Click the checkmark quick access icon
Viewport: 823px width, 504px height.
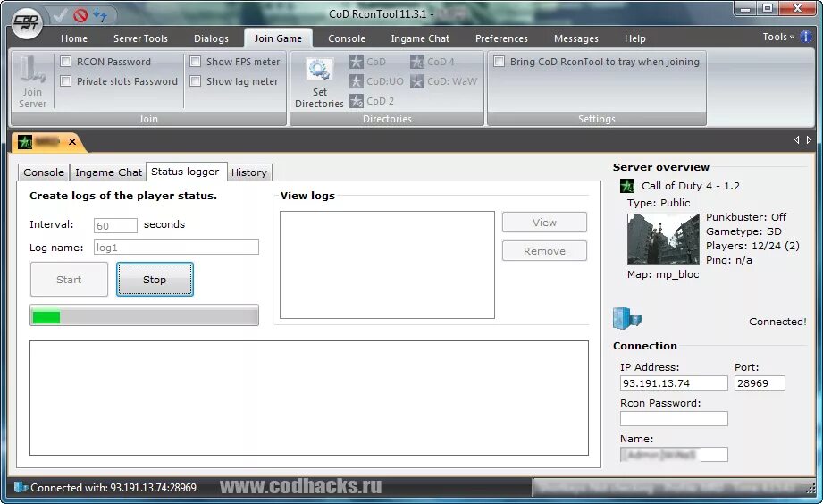pyautogui.click(x=60, y=15)
